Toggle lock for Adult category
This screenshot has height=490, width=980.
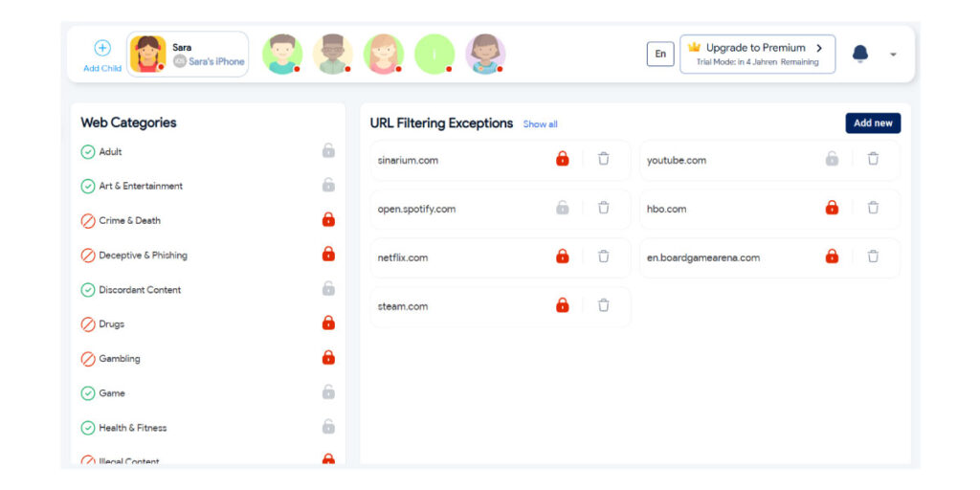328,151
